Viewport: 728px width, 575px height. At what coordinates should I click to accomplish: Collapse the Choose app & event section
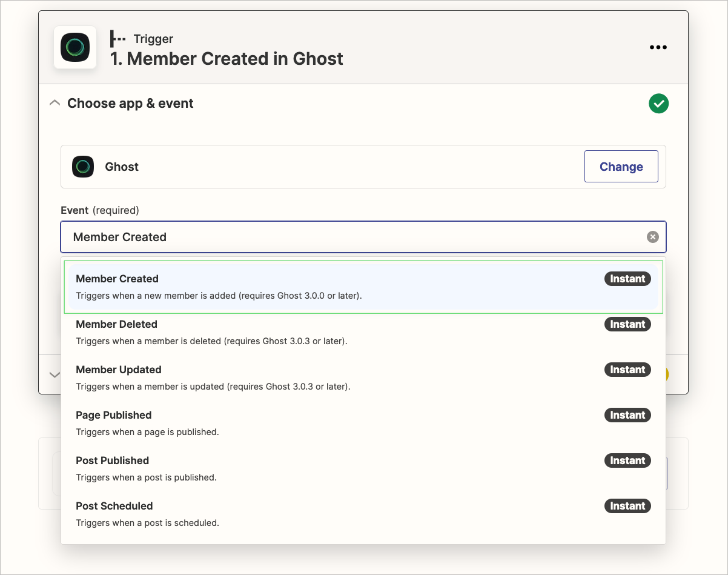54,103
